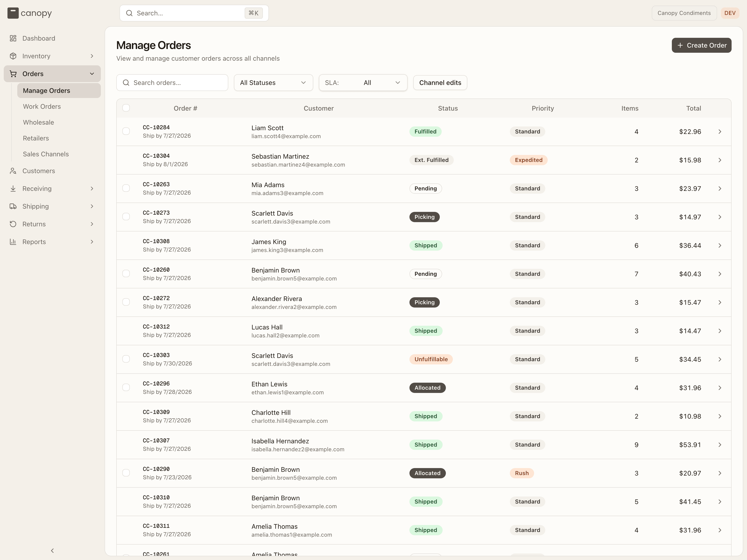Image resolution: width=747 pixels, height=560 pixels.
Task: Click the Channel edits button
Action: (x=440, y=83)
